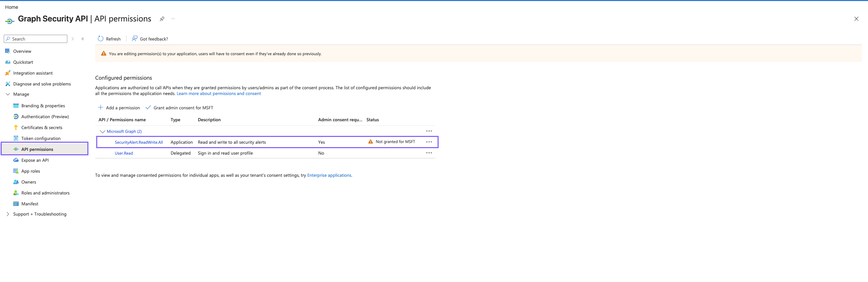Open App roles menu item

click(31, 171)
